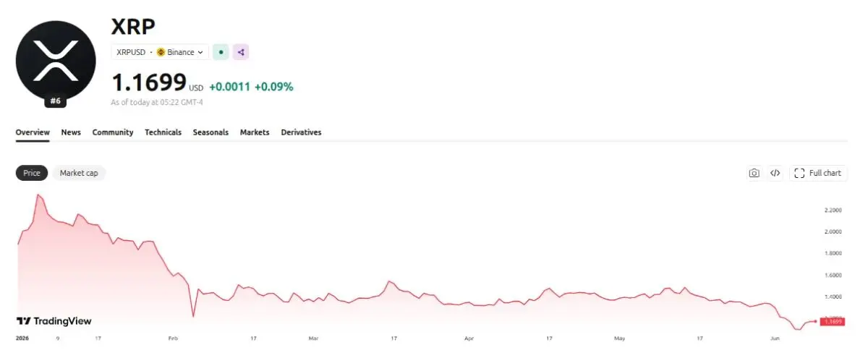Image resolution: width=868 pixels, height=358 pixels.
Task: Switch to the Community tab
Action: point(113,132)
